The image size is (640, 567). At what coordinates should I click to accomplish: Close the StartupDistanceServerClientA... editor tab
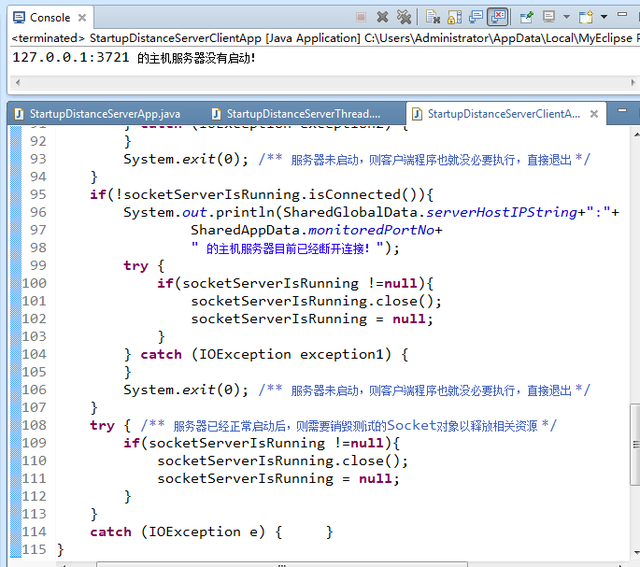[594, 114]
